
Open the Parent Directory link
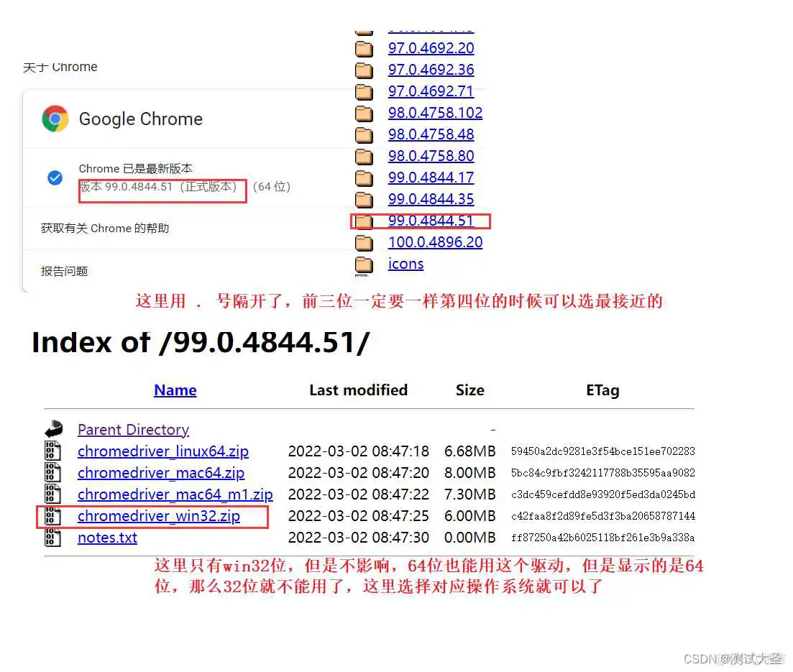tap(133, 429)
